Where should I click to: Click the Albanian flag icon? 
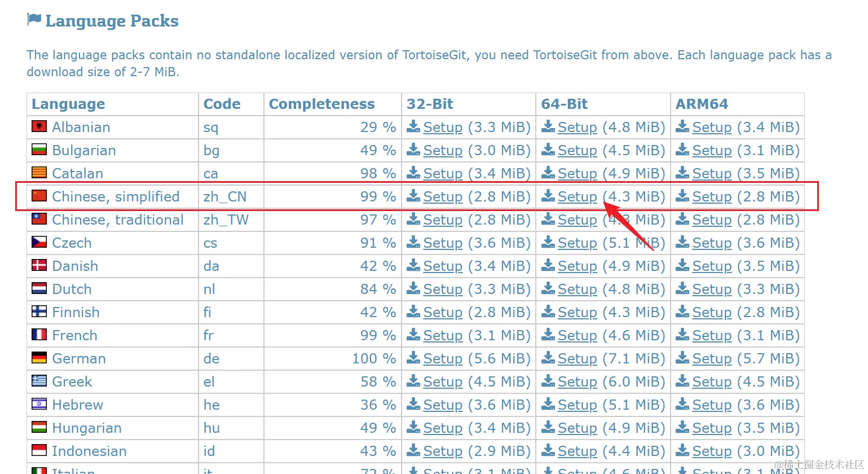coord(39,126)
